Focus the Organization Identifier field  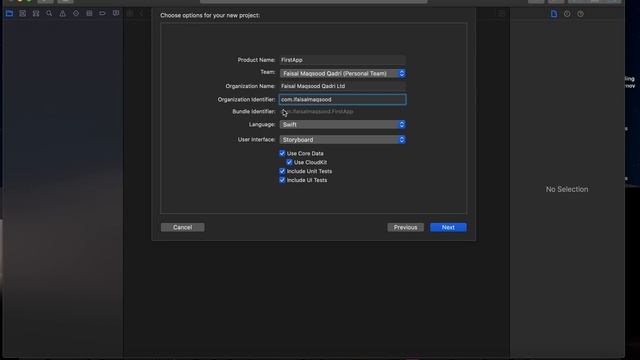342,100
